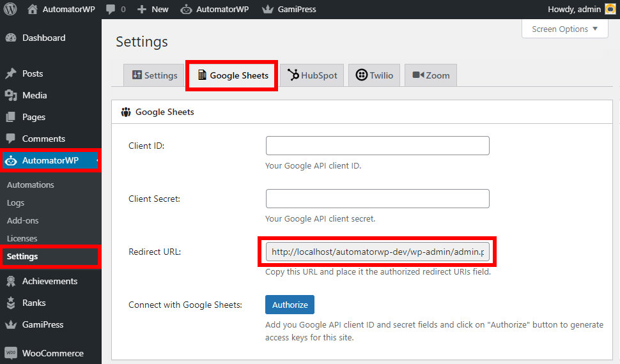Click into the Client Secret field
The image size is (620, 364).
pyautogui.click(x=377, y=199)
